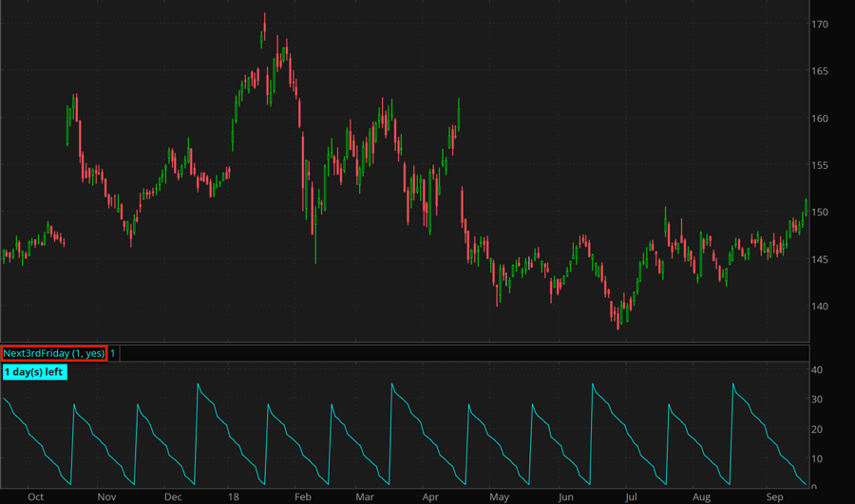Click the 140 price axis label
The height and width of the screenshot is (504, 855).
[821, 307]
